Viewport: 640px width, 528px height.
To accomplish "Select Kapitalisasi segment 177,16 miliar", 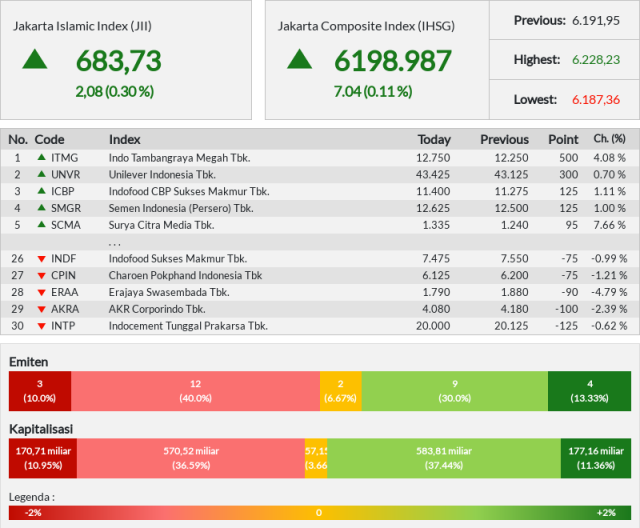I will coord(596,458).
